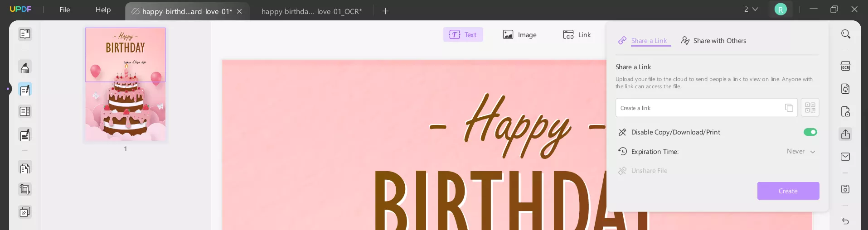868x230 pixels.
Task: Select the Edit PDF tool in sidebar
Action: 25,90
